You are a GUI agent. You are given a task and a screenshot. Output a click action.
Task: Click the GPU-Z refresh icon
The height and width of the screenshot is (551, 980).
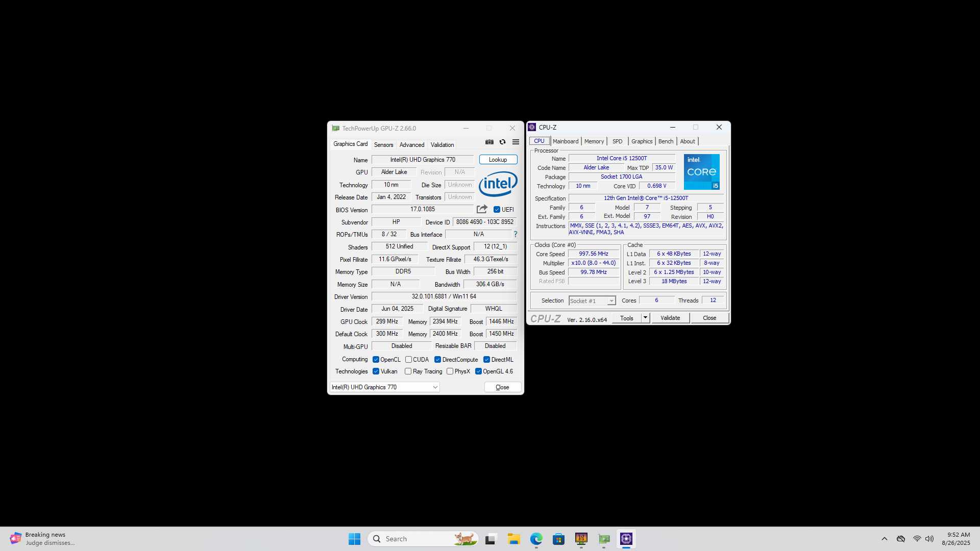pyautogui.click(x=502, y=142)
